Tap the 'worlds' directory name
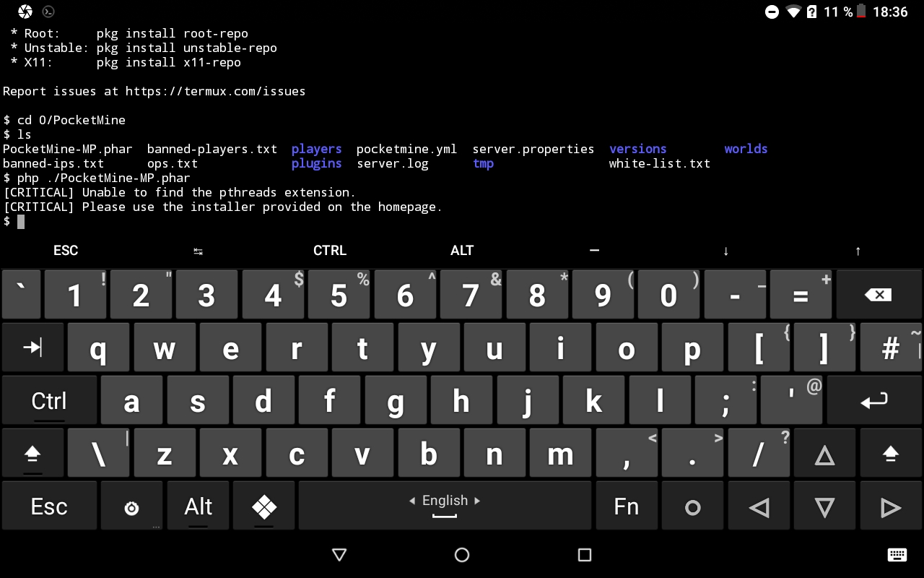 coord(746,149)
